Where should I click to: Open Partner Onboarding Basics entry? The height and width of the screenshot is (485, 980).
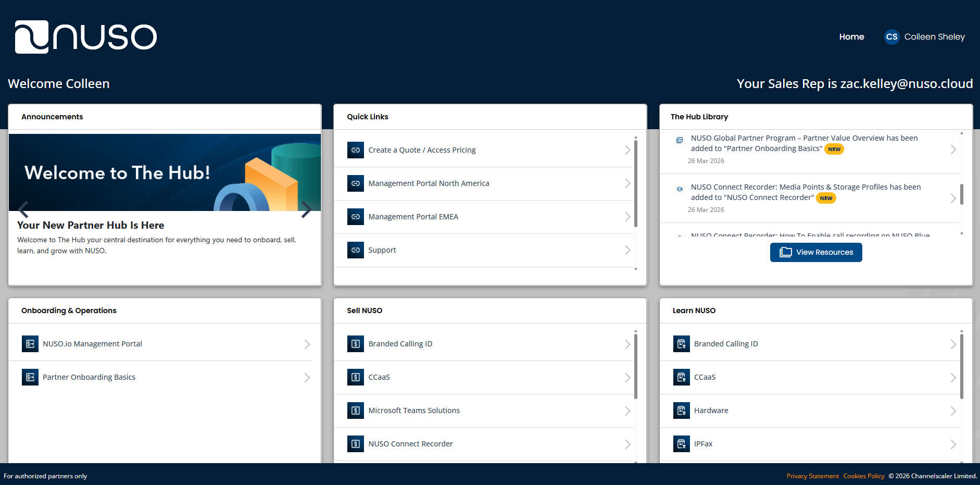pyautogui.click(x=89, y=377)
